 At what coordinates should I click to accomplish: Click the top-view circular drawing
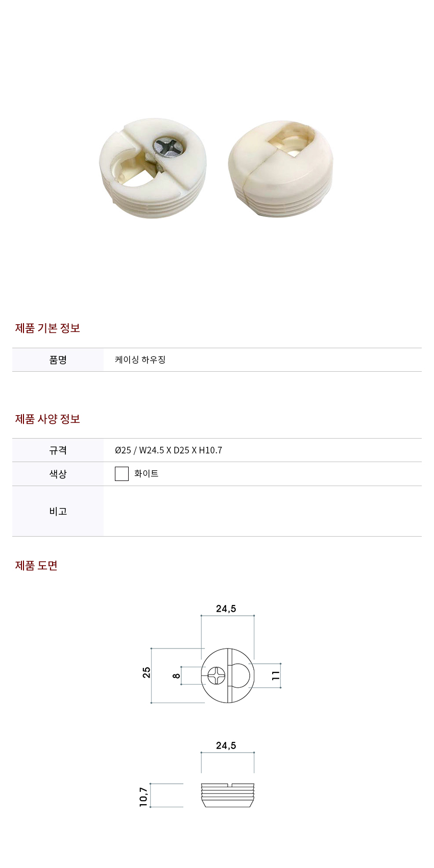tap(228, 676)
